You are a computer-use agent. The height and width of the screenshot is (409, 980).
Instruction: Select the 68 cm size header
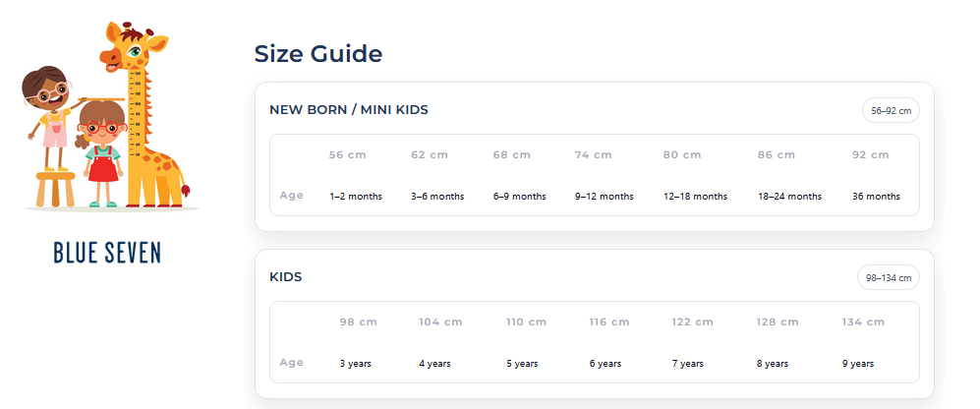point(511,155)
